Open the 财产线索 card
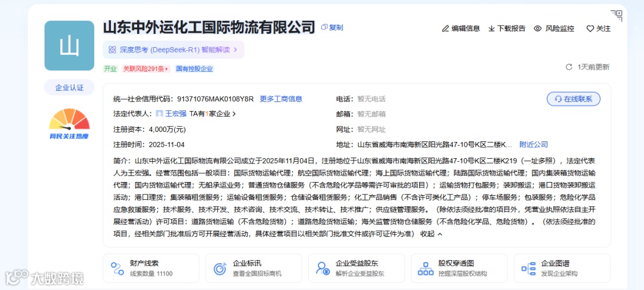Image resolution: width=644 pixels, height=290 pixels. click(151, 269)
